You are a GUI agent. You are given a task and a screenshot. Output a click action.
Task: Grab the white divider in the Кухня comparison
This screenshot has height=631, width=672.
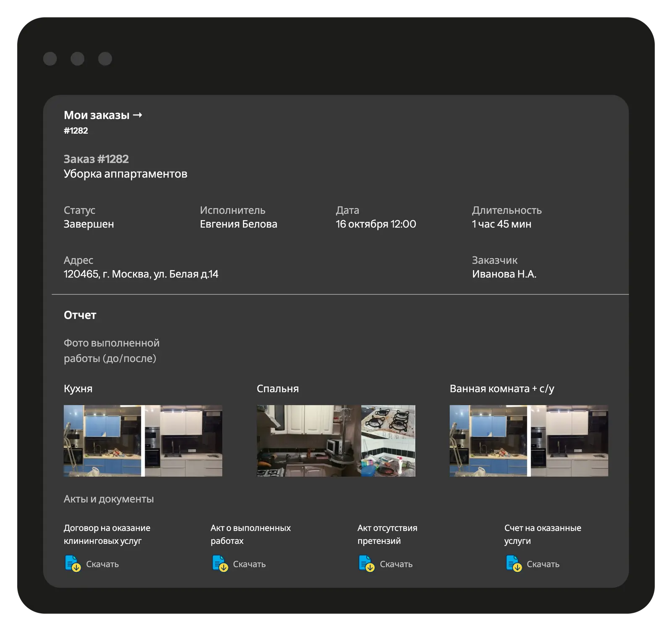point(143,441)
